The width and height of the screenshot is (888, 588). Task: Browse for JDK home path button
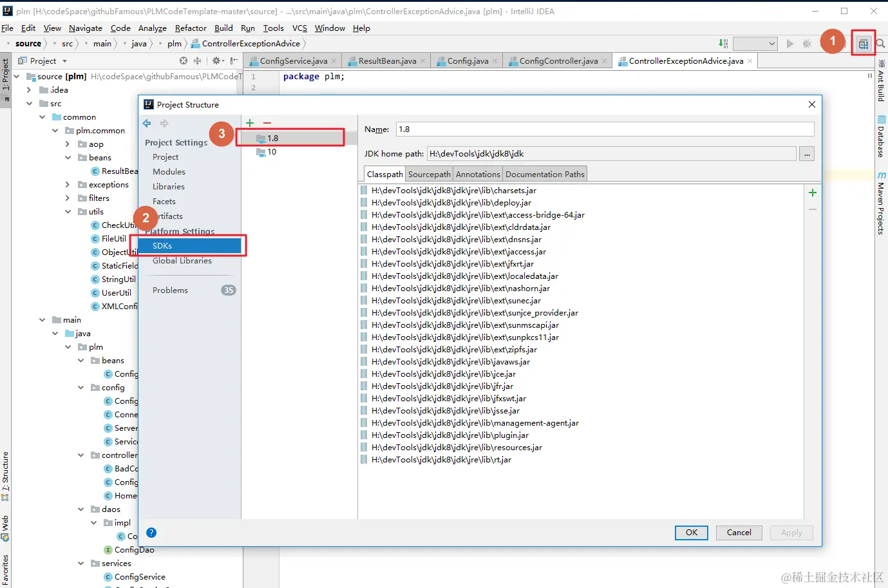pyautogui.click(x=807, y=154)
